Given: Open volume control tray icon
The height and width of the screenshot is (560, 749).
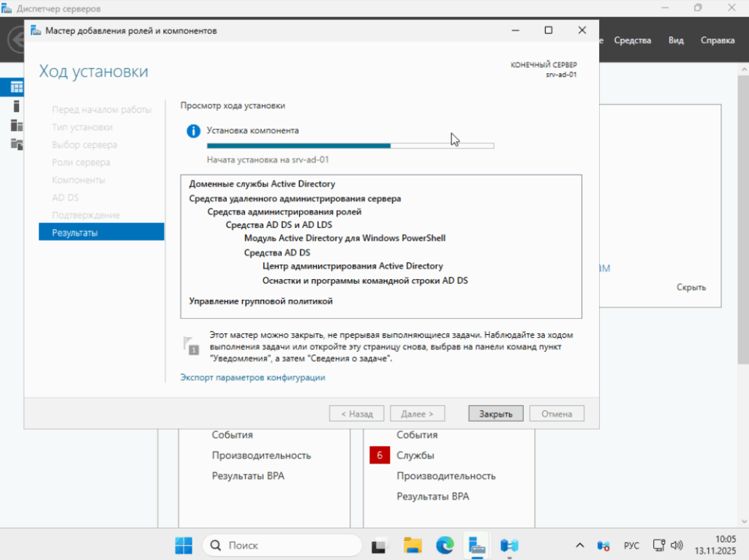Looking at the screenshot, I should [677, 545].
